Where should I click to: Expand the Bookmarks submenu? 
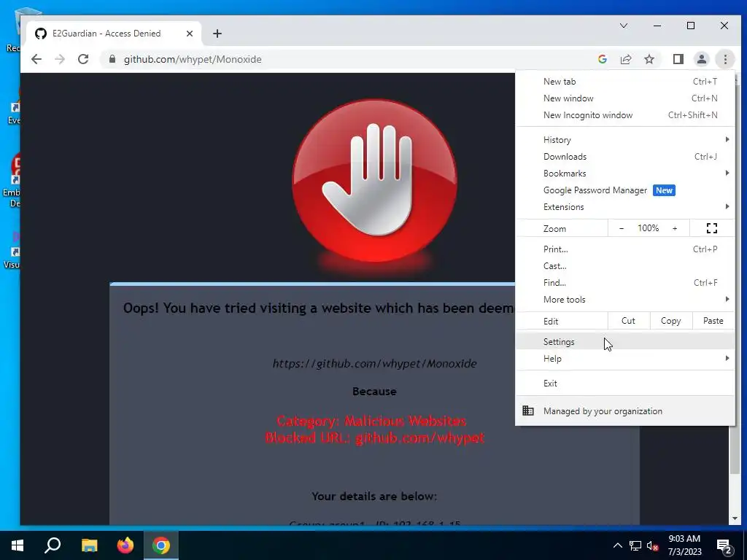pos(625,174)
